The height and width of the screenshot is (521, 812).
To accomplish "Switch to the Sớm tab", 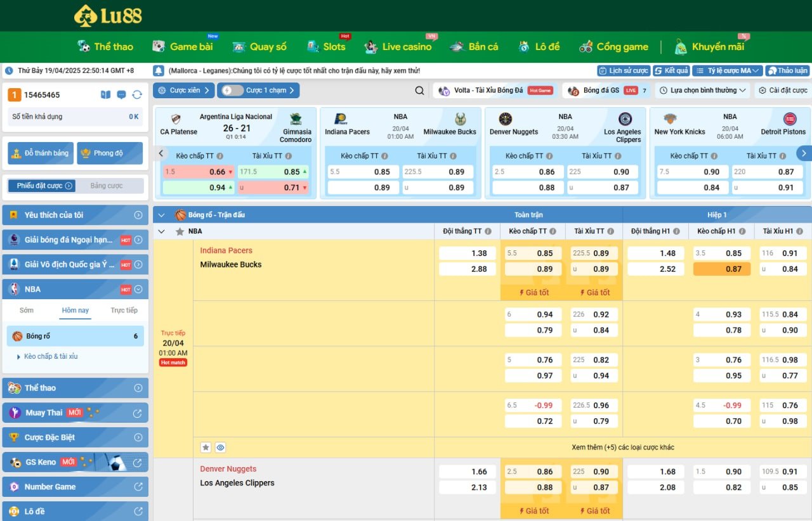I will tap(27, 311).
